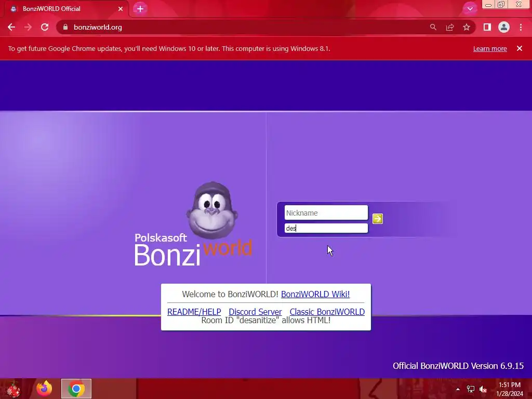Select the BonziWORLD Official tab
Viewport: 532px width, 399px height.
point(66,9)
